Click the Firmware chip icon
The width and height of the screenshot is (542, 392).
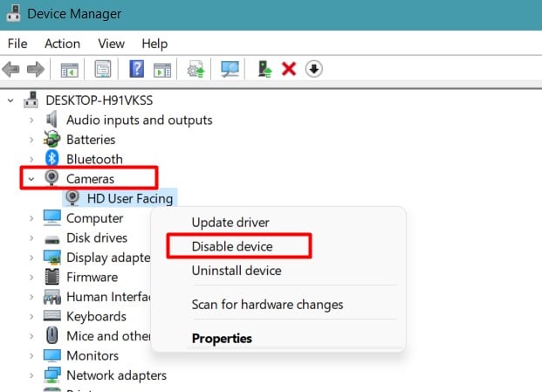click(51, 277)
